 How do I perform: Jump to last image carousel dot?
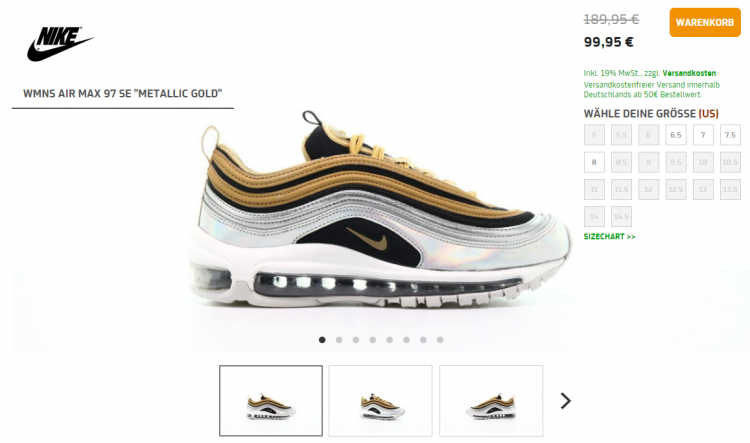(440, 340)
